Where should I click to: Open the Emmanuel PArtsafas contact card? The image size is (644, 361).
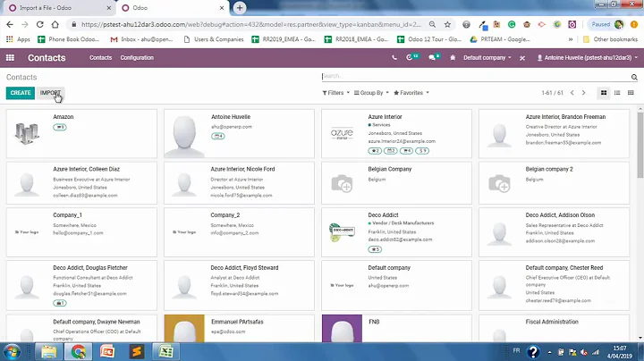coord(239,329)
